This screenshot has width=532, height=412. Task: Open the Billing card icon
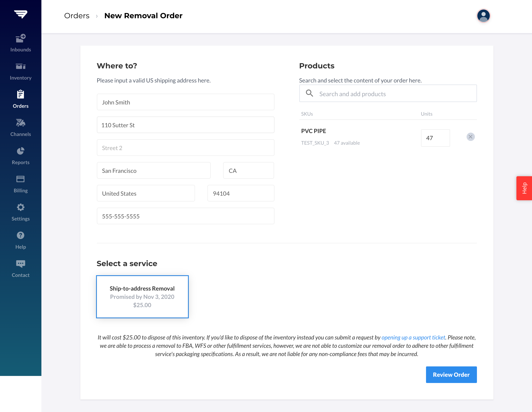pyautogui.click(x=20, y=179)
